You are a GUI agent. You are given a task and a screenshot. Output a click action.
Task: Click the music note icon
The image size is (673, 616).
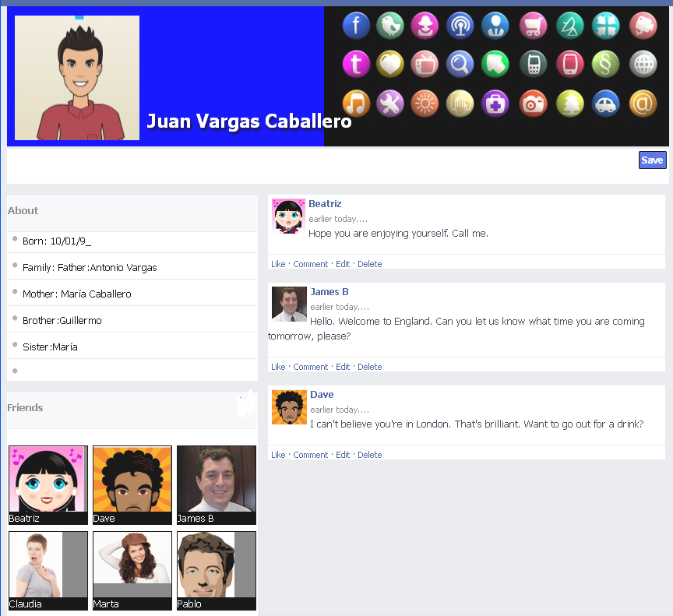[356, 103]
